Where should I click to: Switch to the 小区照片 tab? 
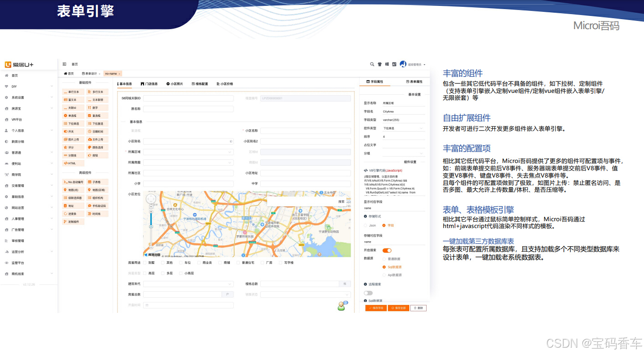[175, 84]
